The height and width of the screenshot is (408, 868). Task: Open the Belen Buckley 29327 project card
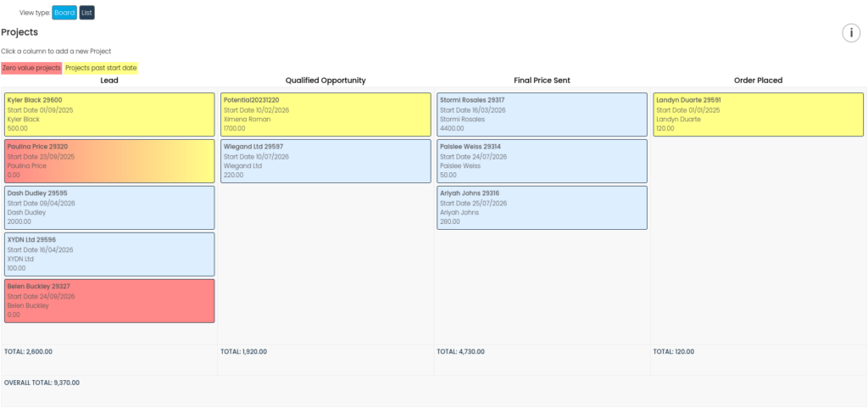tap(109, 301)
